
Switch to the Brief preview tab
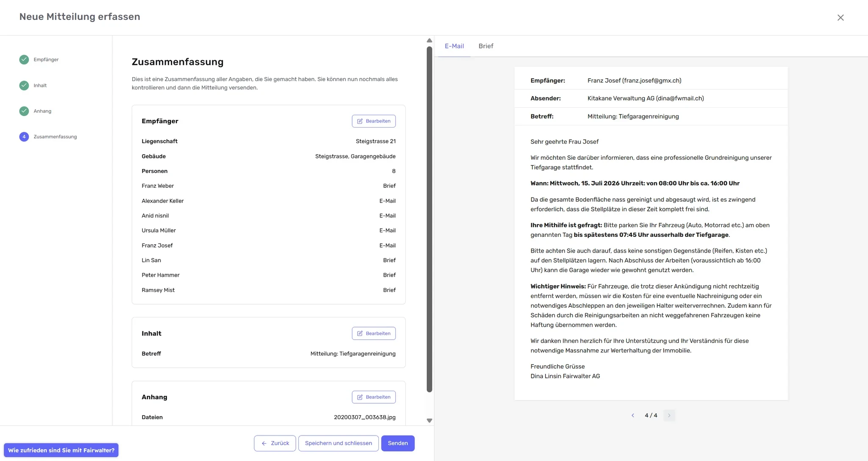(x=486, y=46)
